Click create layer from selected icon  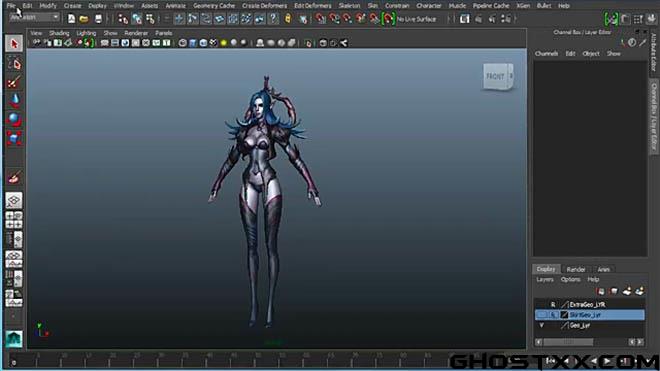(x=640, y=291)
